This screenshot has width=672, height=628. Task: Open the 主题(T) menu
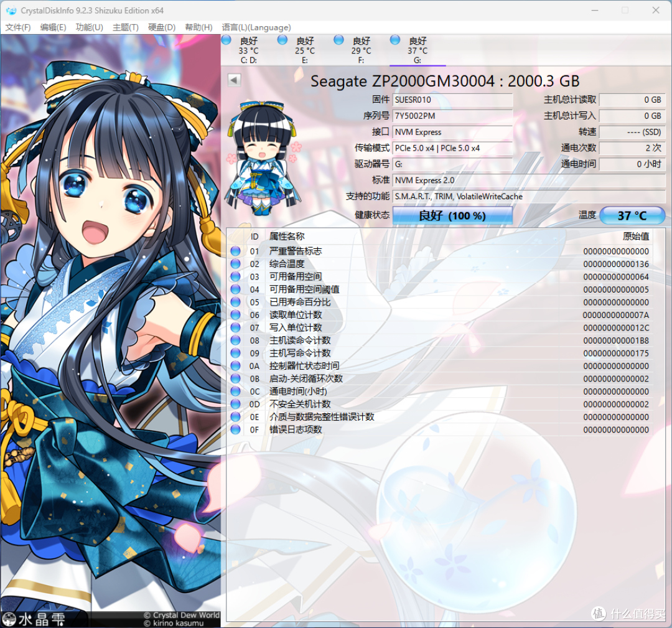point(126,27)
